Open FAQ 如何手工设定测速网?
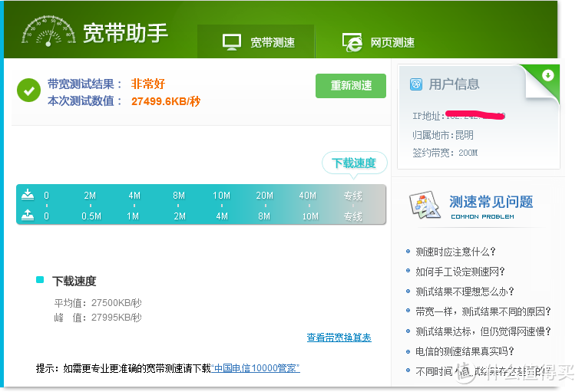The width and height of the screenshot is (582, 392). [460, 272]
